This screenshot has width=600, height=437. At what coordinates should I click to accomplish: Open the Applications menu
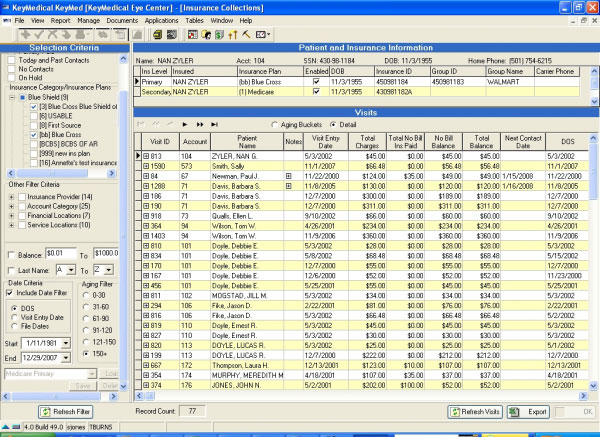pyautogui.click(x=161, y=21)
